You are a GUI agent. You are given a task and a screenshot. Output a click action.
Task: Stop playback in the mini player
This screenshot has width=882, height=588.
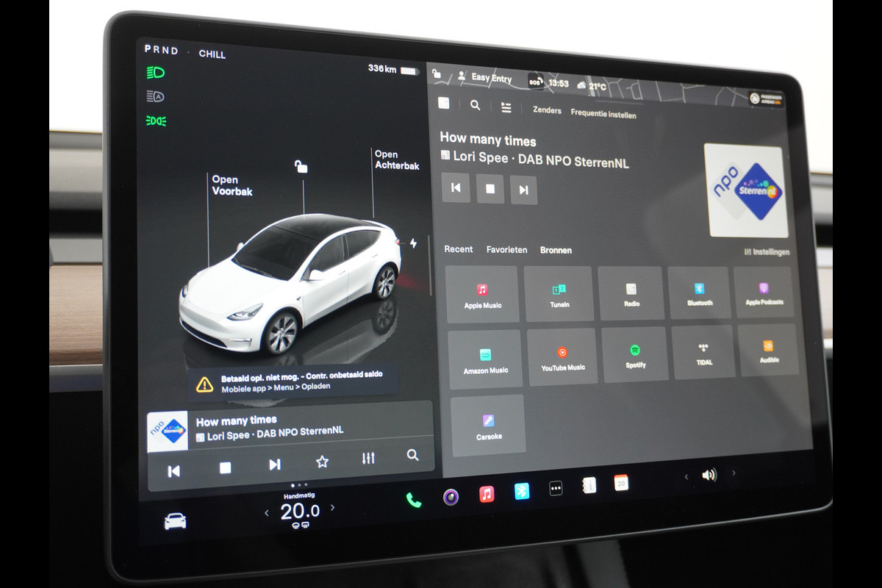coord(226,467)
